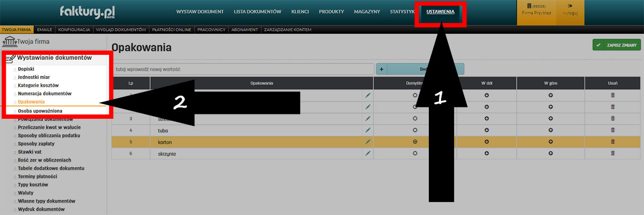Focus the new packaging value input field
Screen dimensions: 644x215
click(243, 69)
